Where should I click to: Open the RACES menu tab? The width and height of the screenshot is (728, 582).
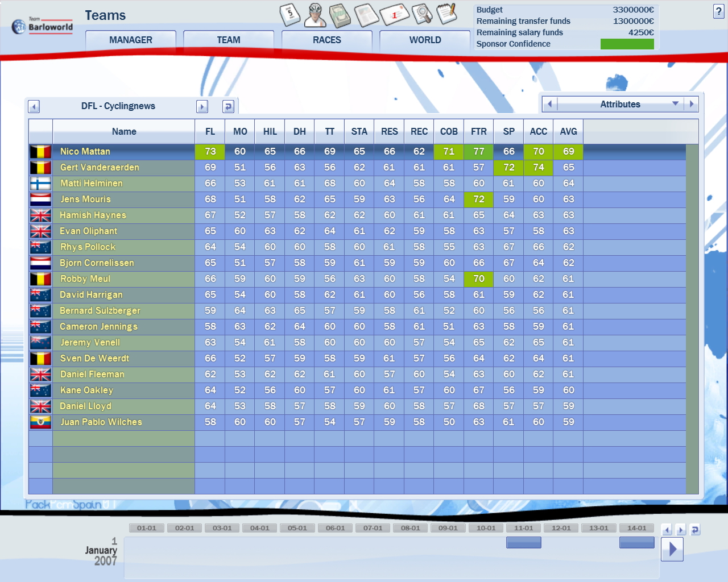[x=326, y=40]
